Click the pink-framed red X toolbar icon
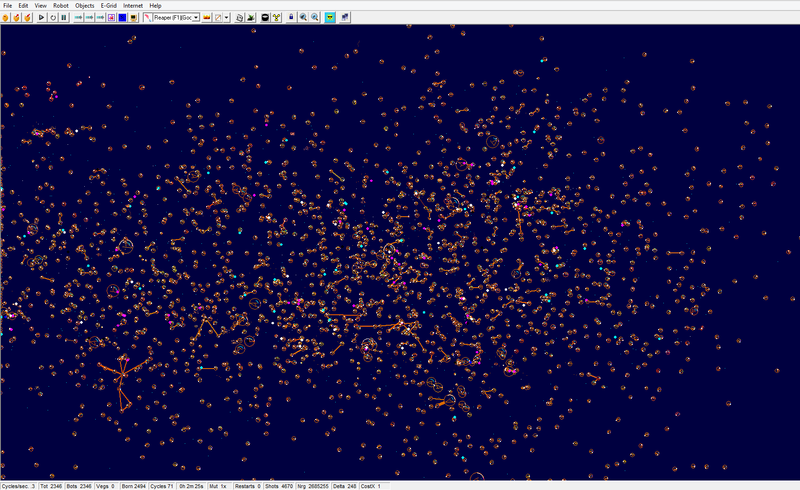The width and height of the screenshot is (800, 490). click(x=111, y=17)
